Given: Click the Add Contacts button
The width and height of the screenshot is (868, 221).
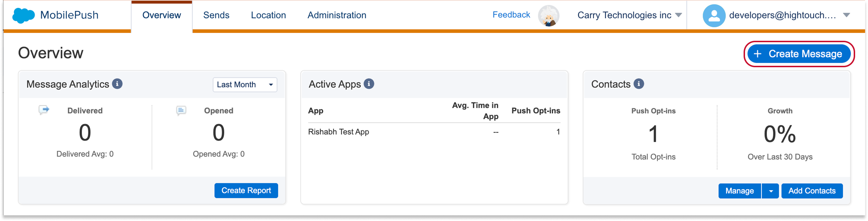Looking at the screenshot, I should (x=812, y=191).
